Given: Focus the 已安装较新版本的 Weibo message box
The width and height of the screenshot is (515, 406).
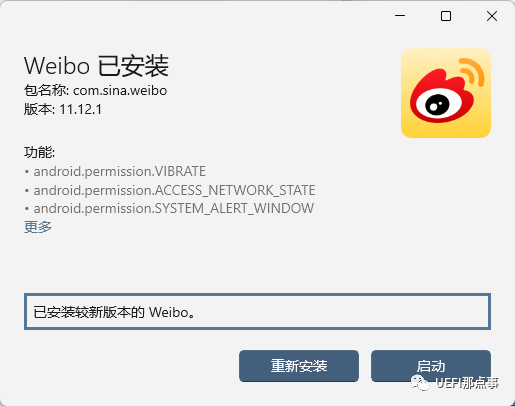Looking at the screenshot, I should tap(257, 312).
